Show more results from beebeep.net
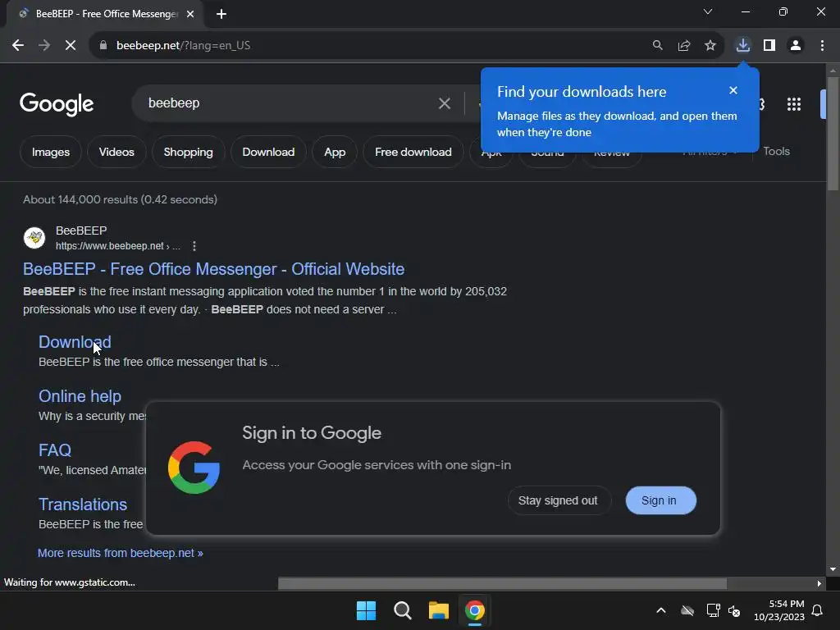Viewport: 840px width, 630px height. 121,553
